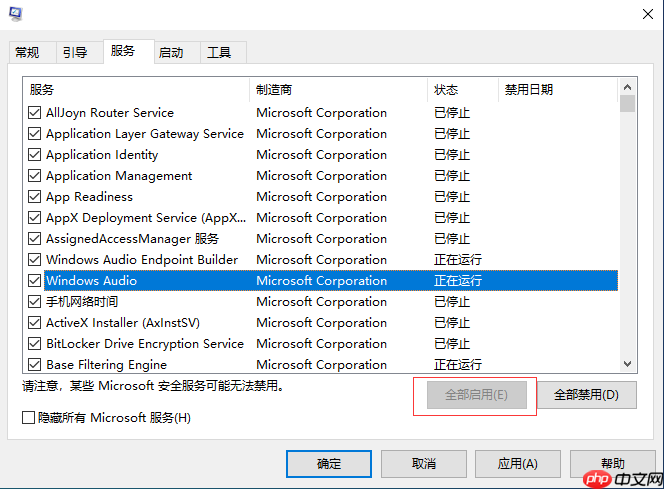Select ActiveX Installer (AxInstSV) row text
This screenshot has width=664, height=489.
[x=123, y=323]
